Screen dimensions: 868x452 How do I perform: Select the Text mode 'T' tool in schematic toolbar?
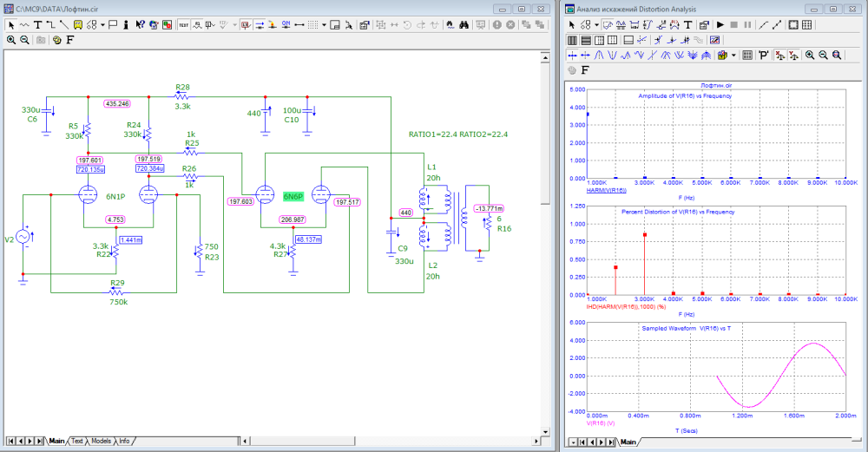(38, 25)
